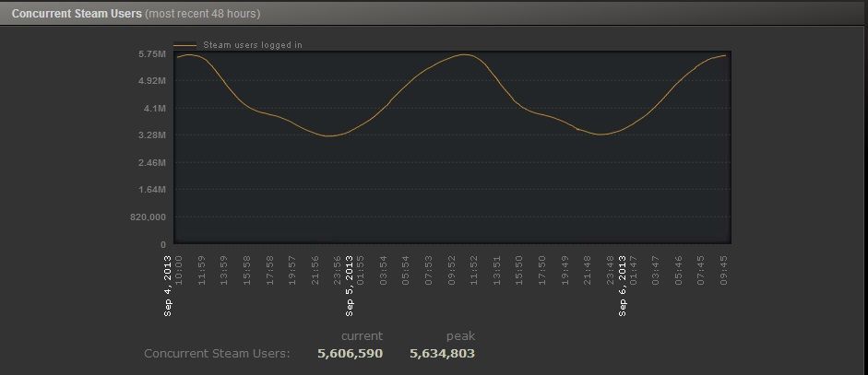Click the 17:50 time tick label
Screen dimensions: 868x375
542,270
